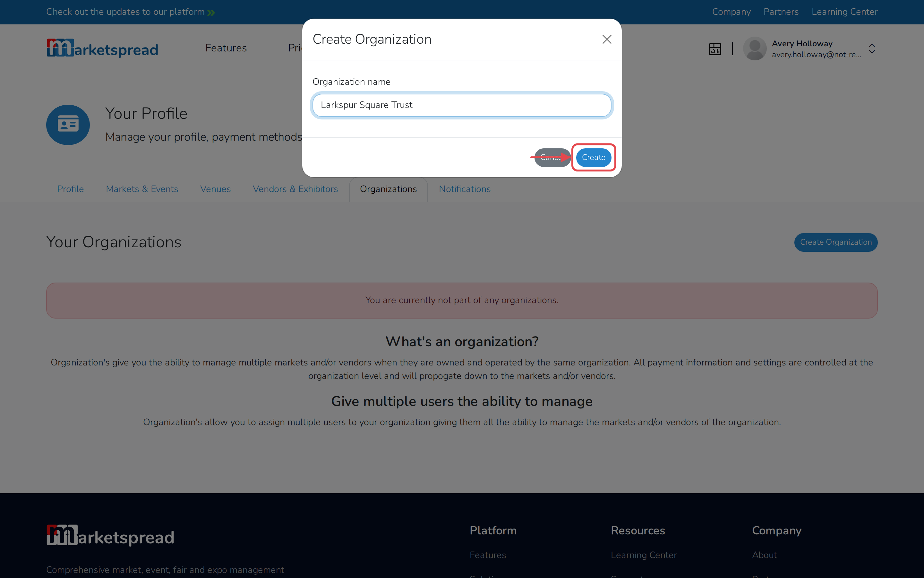The height and width of the screenshot is (578, 924).
Task: Expand the Avery Holloway account menu chevron
Action: coord(872,48)
